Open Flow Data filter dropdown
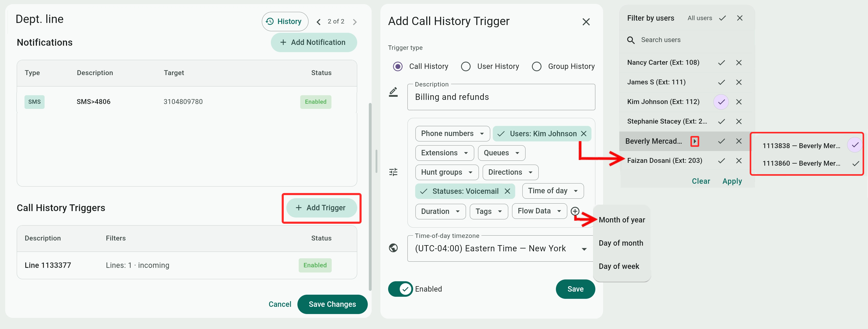This screenshot has width=868, height=329. pos(539,211)
